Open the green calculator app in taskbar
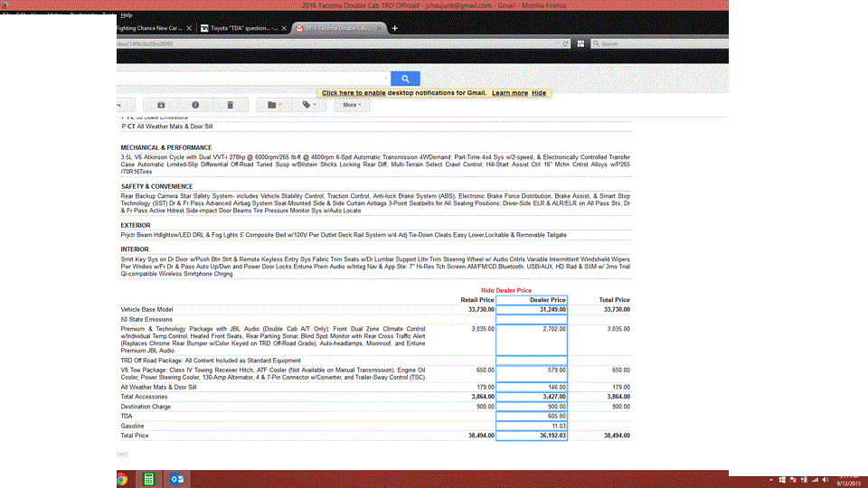 point(148,479)
